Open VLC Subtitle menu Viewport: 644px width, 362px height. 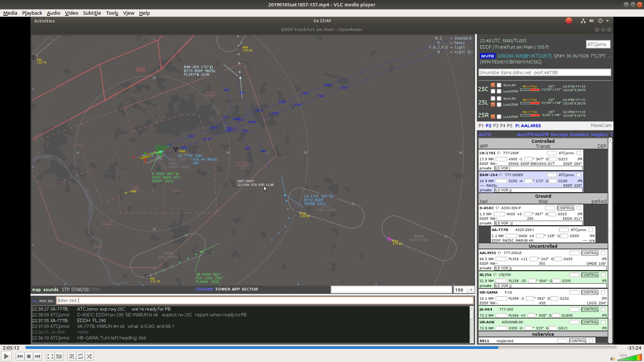92,13
